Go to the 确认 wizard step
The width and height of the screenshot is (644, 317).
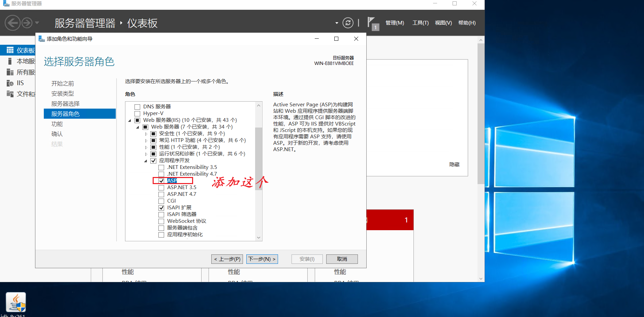57,134
